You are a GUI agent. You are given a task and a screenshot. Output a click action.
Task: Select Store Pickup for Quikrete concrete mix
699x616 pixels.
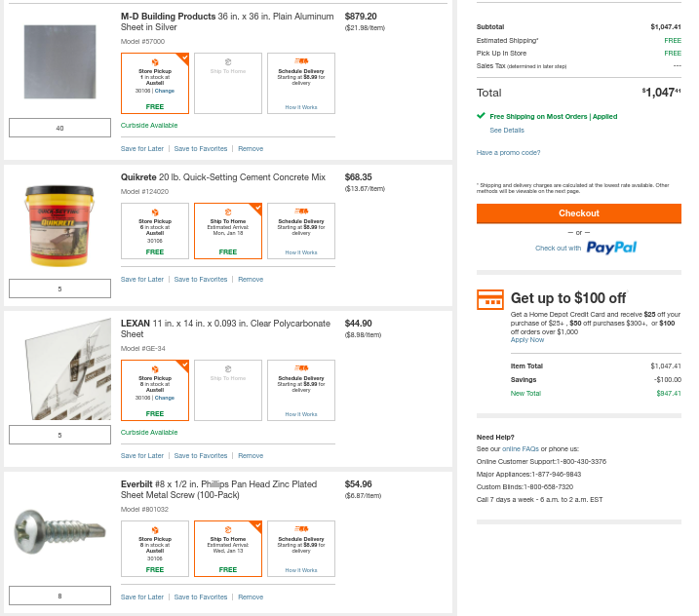point(155,231)
